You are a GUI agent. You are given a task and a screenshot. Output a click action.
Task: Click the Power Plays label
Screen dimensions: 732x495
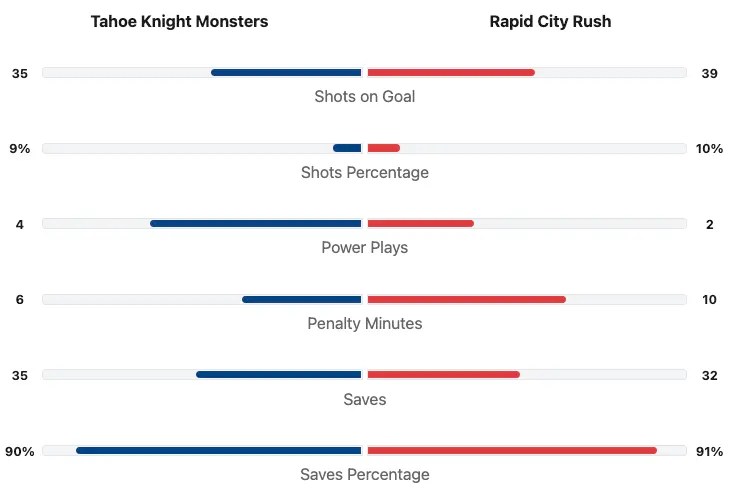tap(365, 247)
